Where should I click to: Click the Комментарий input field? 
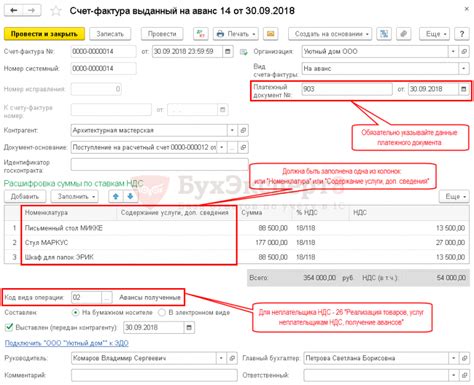click(x=154, y=375)
